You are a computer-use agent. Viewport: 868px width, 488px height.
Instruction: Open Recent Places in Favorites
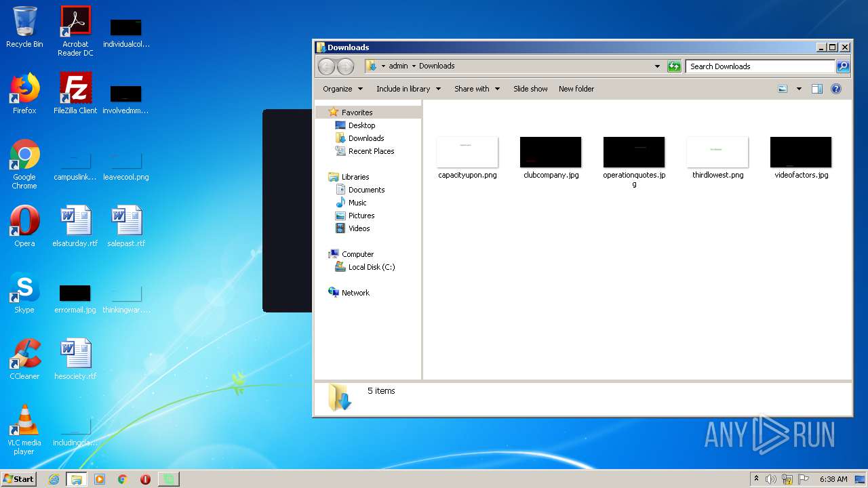pyautogui.click(x=371, y=151)
